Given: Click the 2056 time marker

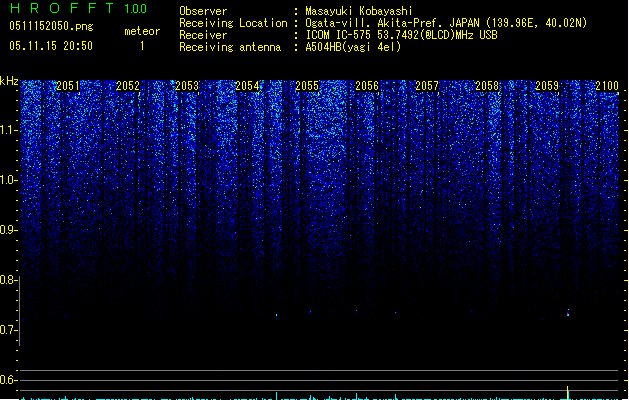Looking at the screenshot, I should click(367, 86).
